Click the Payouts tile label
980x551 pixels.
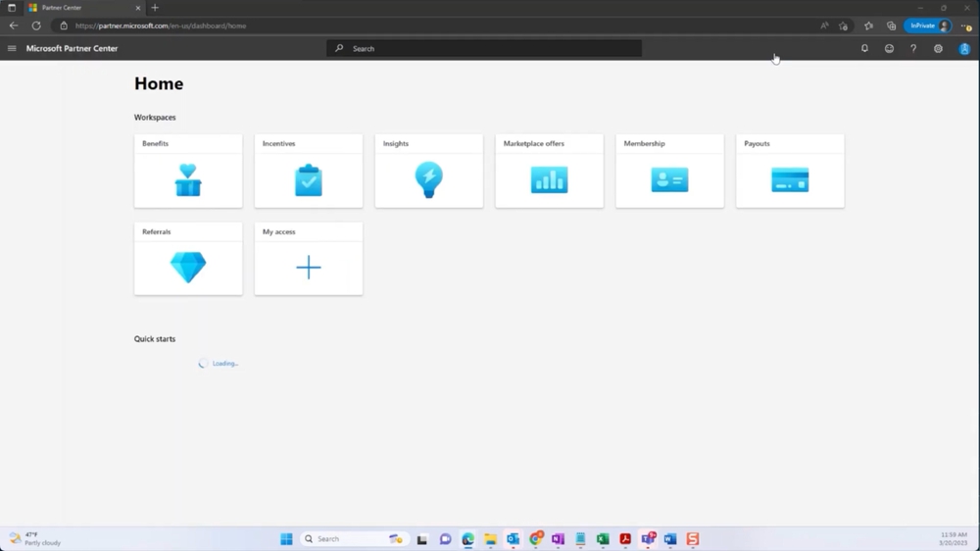click(757, 143)
